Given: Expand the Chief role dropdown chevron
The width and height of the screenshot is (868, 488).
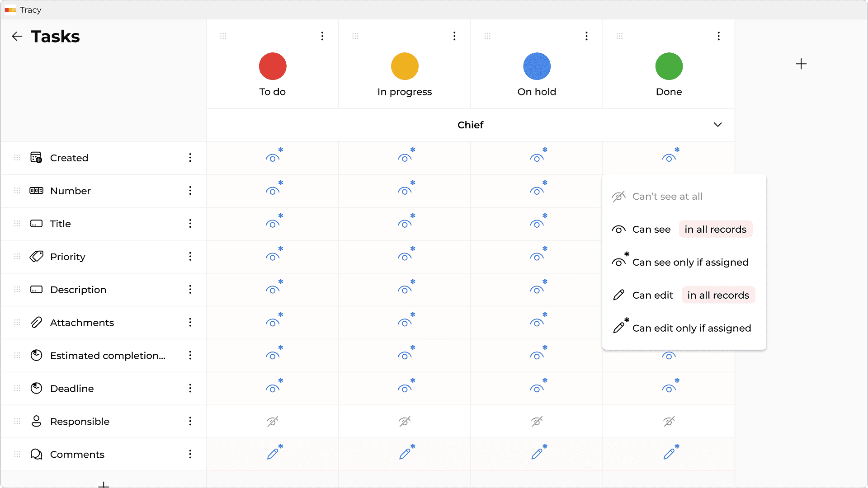Looking at the screenshot, I should [717, 125].
